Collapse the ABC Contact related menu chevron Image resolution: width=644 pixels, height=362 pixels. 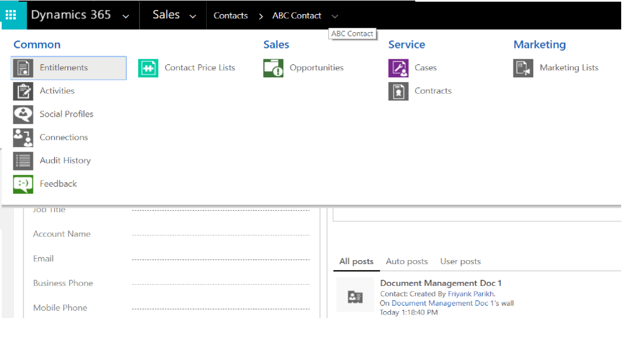click(334, 16)
